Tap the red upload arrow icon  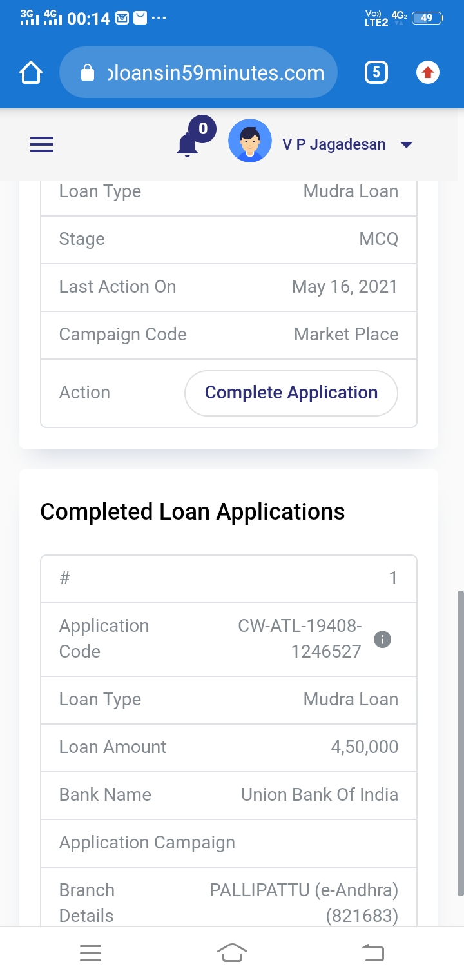click(x=427, y=73)
